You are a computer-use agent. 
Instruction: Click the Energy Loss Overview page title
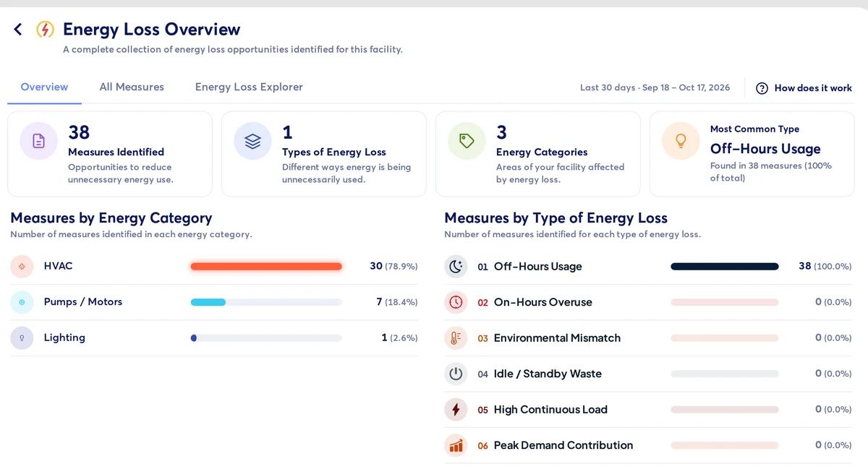click(151, 29)
